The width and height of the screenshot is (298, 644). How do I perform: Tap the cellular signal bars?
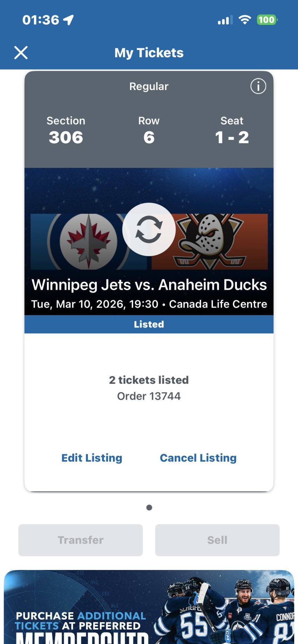click(x=225, y=20)
